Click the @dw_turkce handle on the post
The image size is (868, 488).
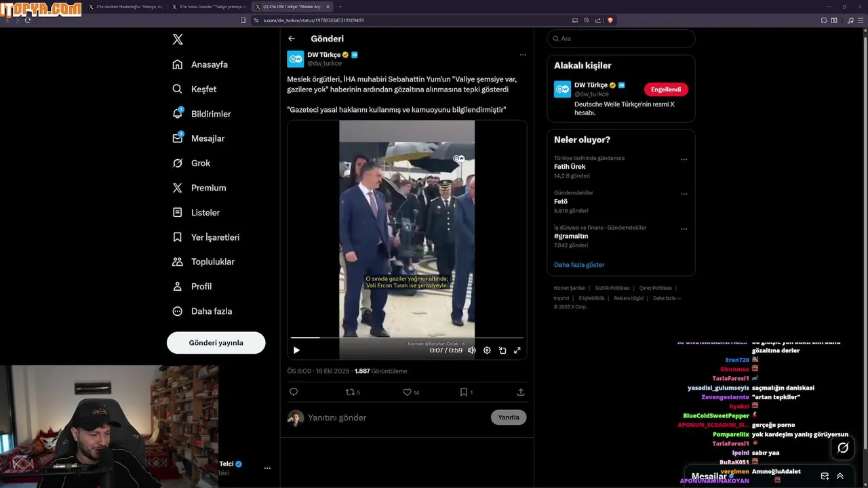click(x=325, y=63)
